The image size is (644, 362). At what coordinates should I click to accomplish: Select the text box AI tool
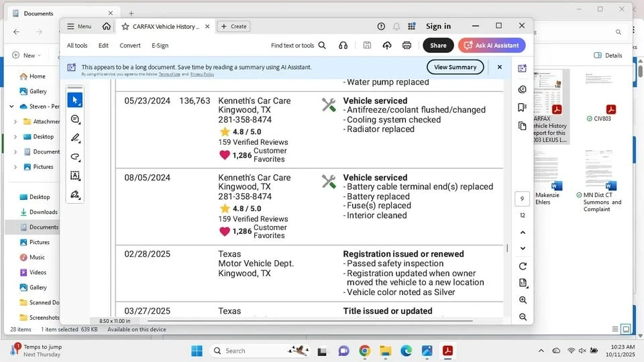click(x=75, y=176)
